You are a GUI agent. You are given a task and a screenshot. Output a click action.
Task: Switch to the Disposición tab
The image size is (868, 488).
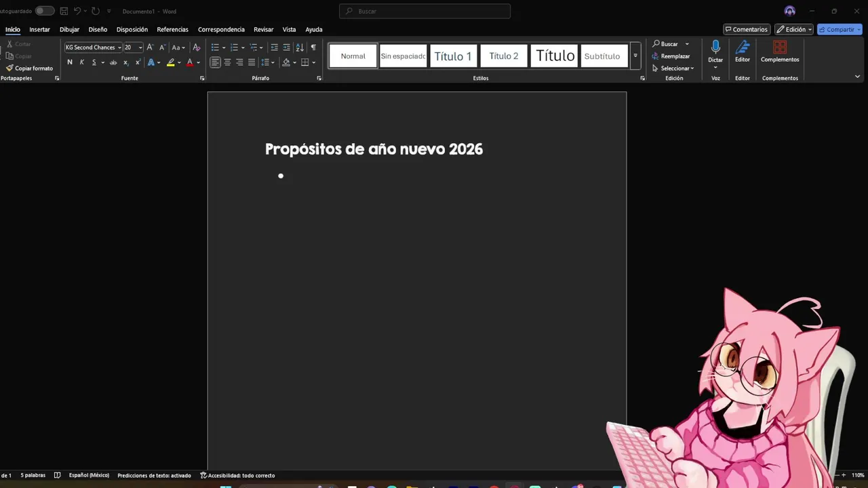point(132,29)
